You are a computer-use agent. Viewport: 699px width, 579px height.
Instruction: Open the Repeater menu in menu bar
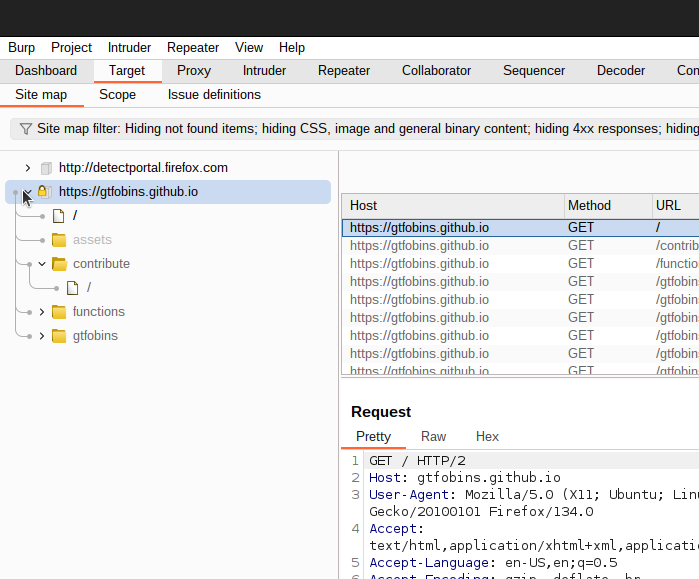coord(193,48)
